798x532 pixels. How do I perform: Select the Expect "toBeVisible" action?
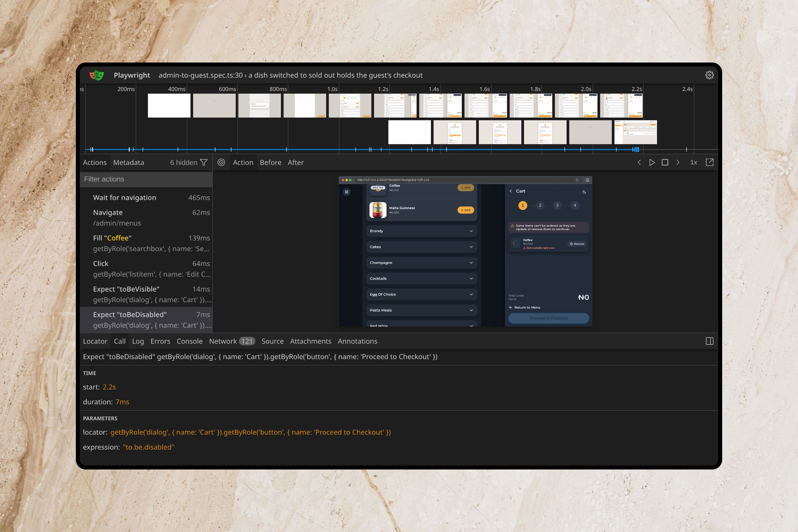146,294
